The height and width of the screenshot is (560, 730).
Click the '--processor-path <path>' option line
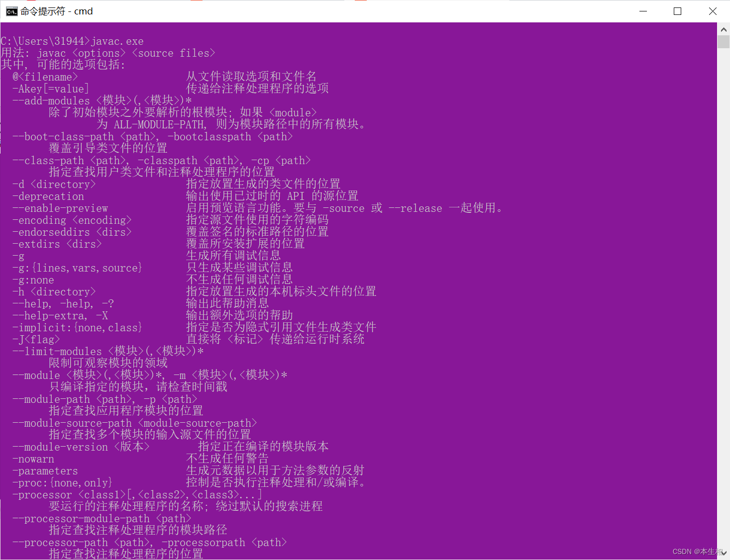[x=150, y=543]
